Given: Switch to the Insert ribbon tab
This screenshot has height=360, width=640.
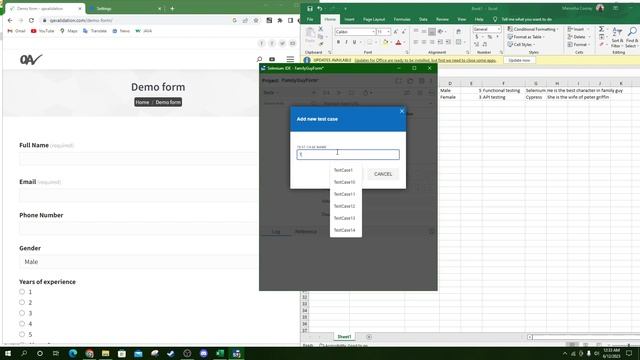Looking at the screenshot, I should pos(349,19).
